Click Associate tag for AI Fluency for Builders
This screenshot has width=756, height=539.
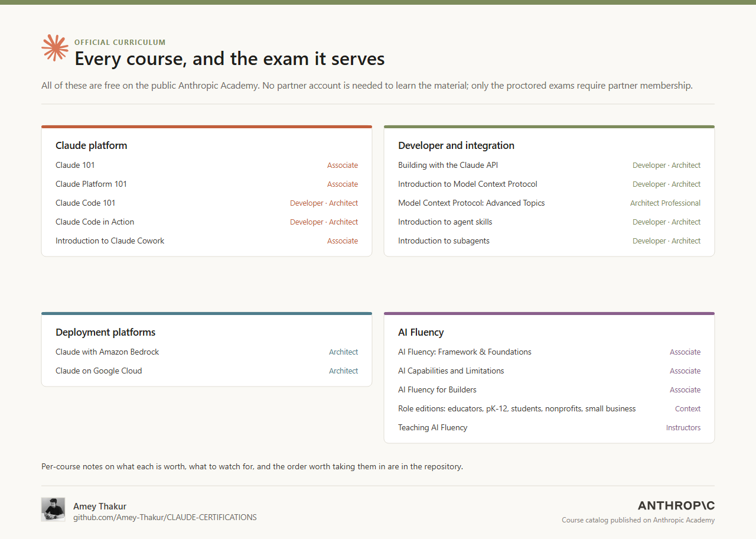tap(685, 390)
